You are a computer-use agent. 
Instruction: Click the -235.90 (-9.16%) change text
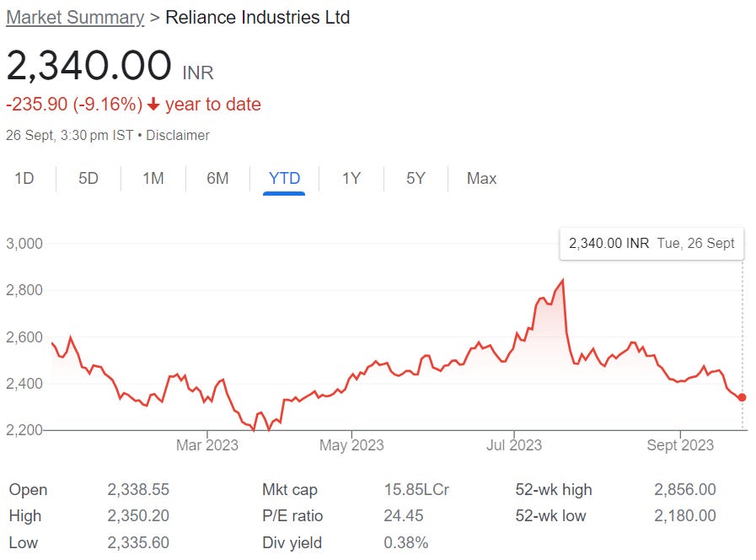pyautogui.click(x=74, y=105)
